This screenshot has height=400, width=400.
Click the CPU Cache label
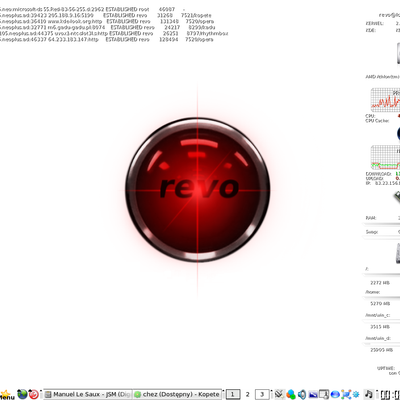[x=377, y=121]
